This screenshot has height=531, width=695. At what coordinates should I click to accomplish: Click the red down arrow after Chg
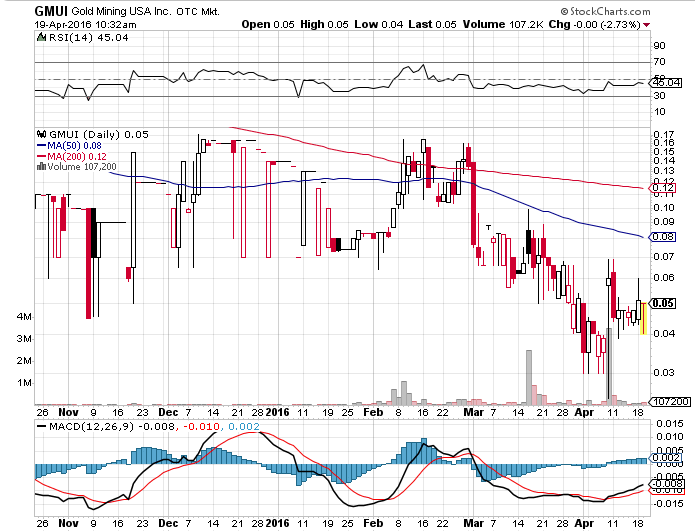tap(646, 25)
